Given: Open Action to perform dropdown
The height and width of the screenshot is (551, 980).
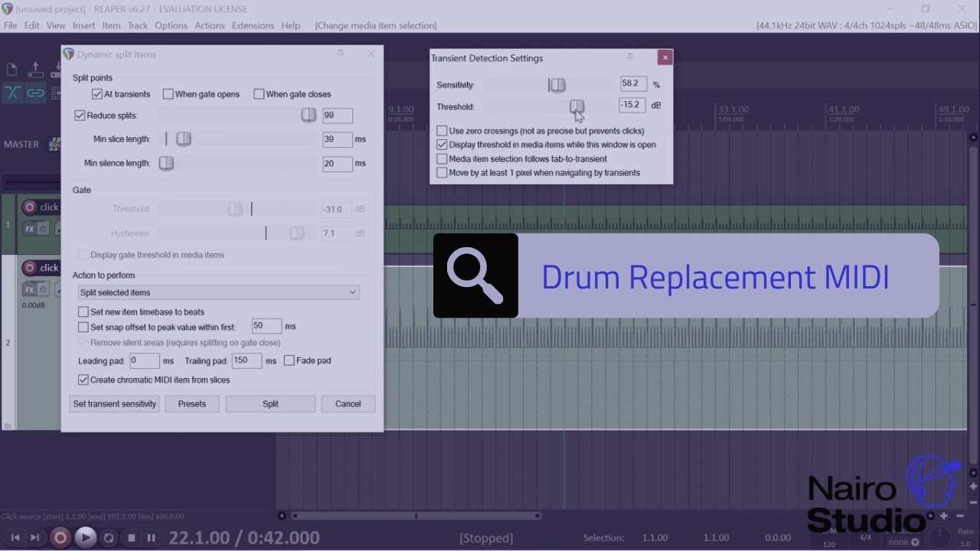Looking at the screenshot, I should tap(219, 292).
